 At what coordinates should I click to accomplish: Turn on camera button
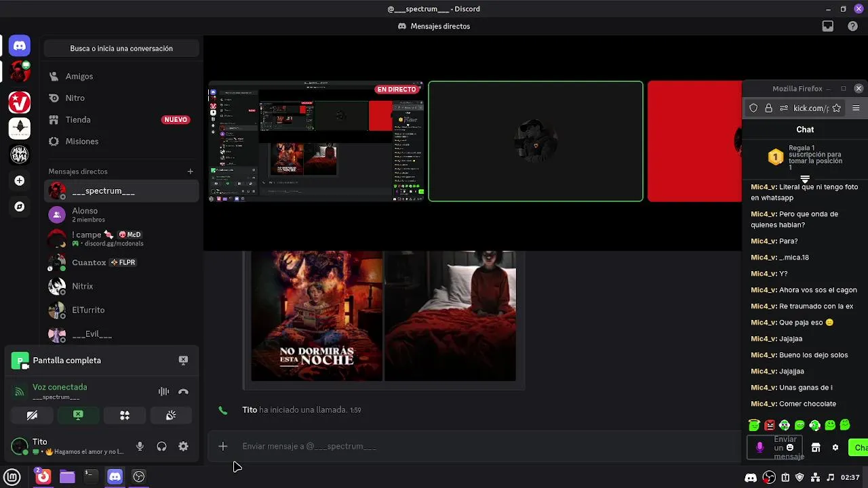[x=32, y=415]
